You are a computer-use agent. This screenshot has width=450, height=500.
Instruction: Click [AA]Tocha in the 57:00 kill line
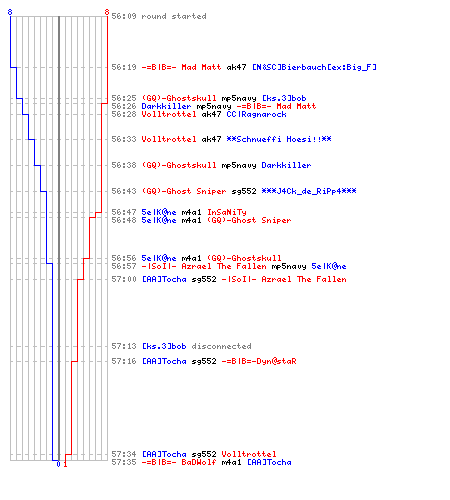164,279
